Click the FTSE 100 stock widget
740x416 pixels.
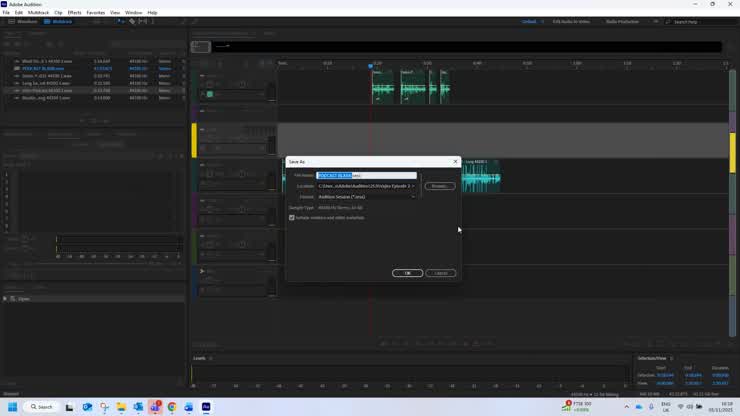577,407
